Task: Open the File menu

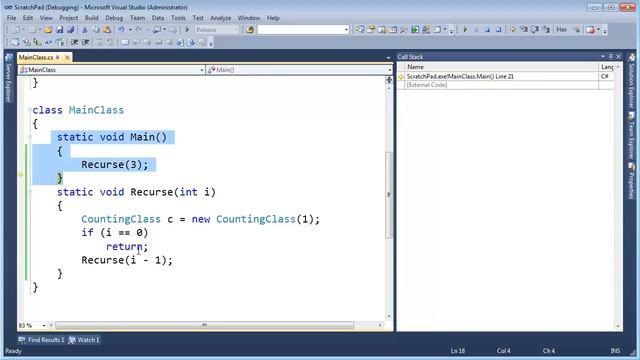Action: [x=11, y=18]
